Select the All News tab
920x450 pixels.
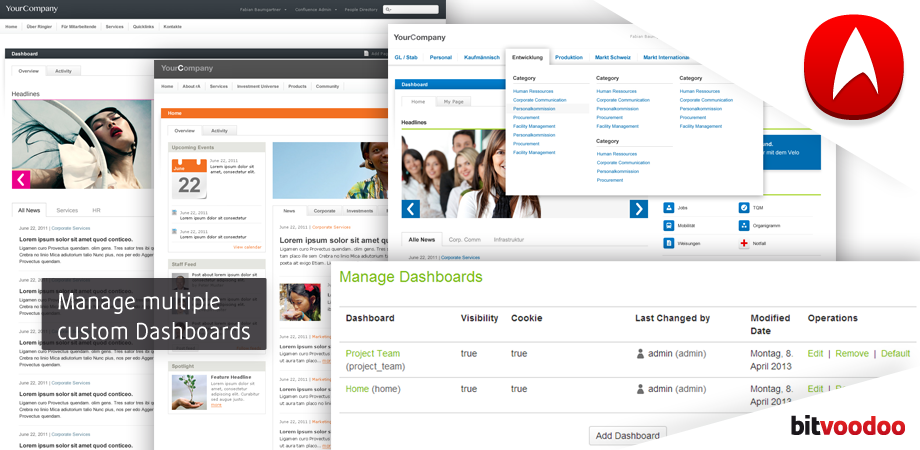pos(29,210)
